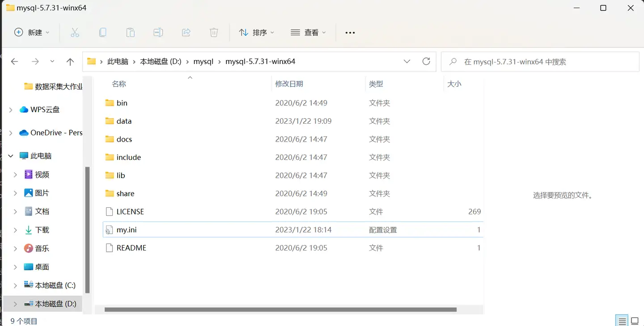Viewport: 644px width, 326px height.
Task: Open the 查看 view dropdown
Action: tap(309, 33)
